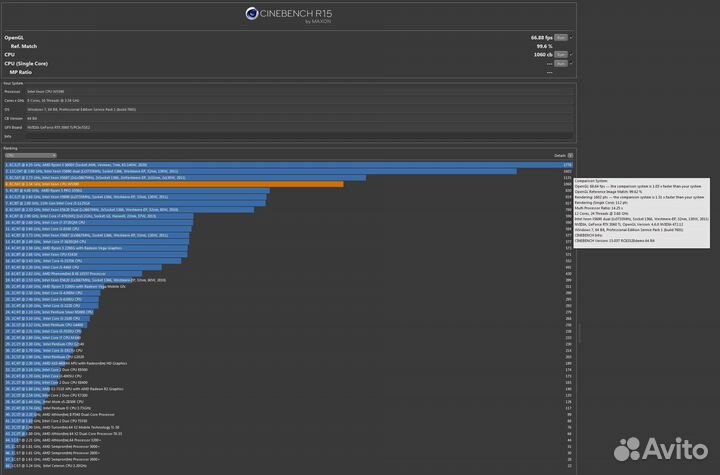This screenshot has width=720, height=475.
Task: Select ranking row 36, AMD APU with Radeon R2 Graphics
Action: [x=288, y=389]
